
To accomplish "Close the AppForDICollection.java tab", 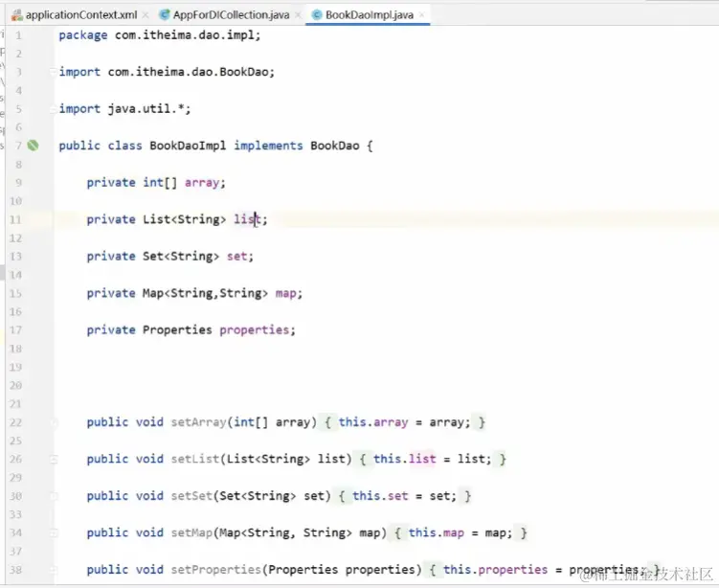I will [298, 14].
